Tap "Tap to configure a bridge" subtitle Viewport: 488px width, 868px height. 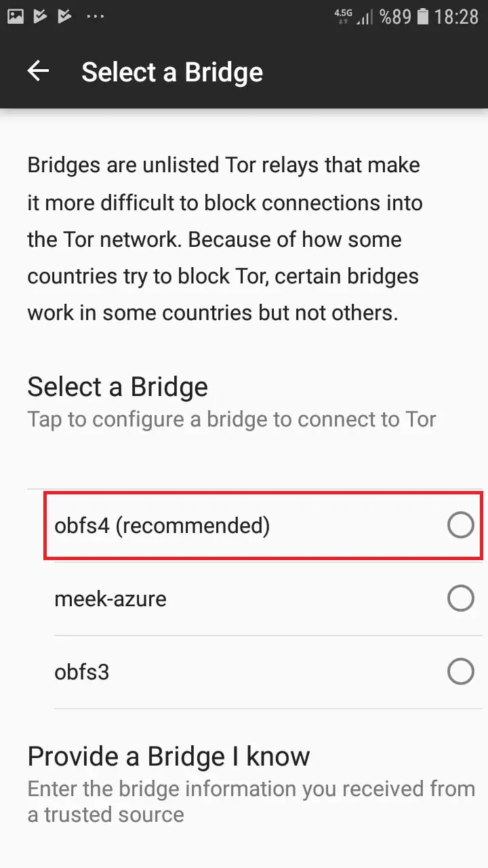231,419
